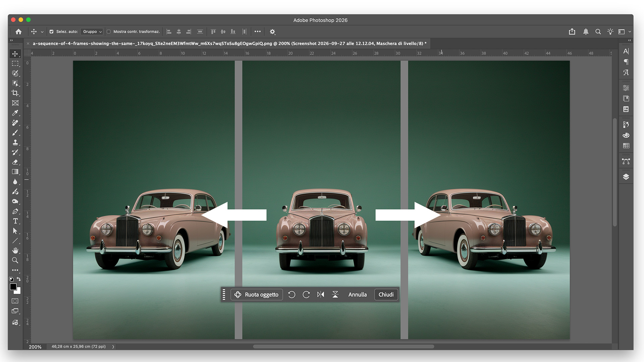Expand the Move tool preset chevron
This screenshot has height=362, width=644.
42,32
